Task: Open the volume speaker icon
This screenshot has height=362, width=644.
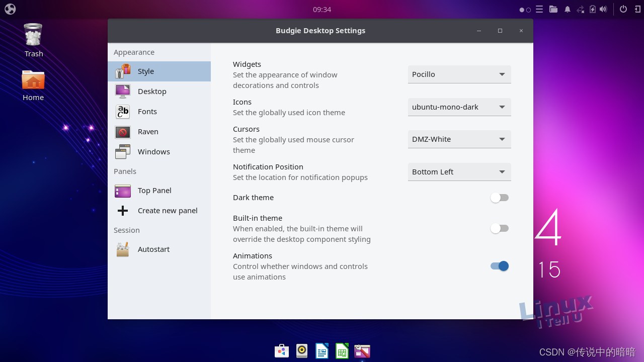Action: tap(603, 9)
